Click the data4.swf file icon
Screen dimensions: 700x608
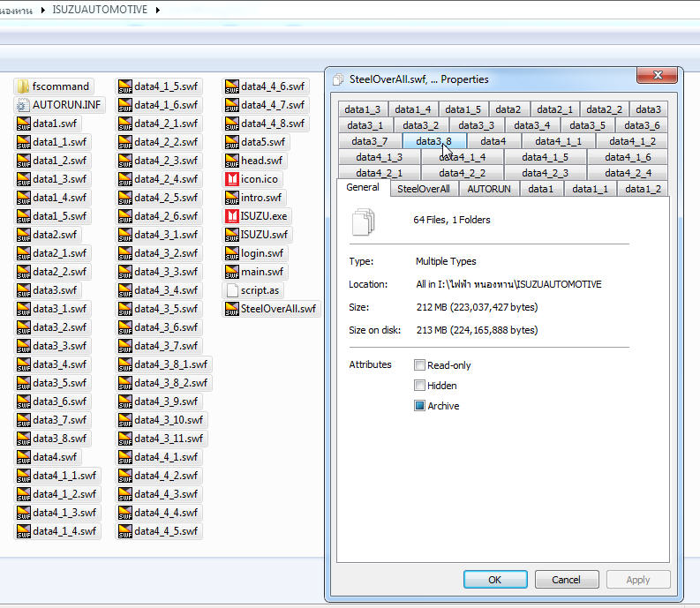click(x=23, y=457)
